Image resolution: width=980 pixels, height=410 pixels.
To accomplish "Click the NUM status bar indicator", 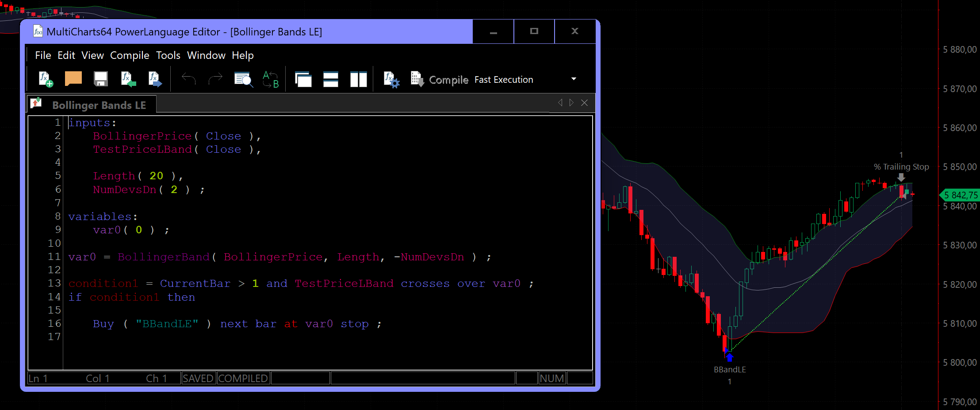I will tap(552, 379).
